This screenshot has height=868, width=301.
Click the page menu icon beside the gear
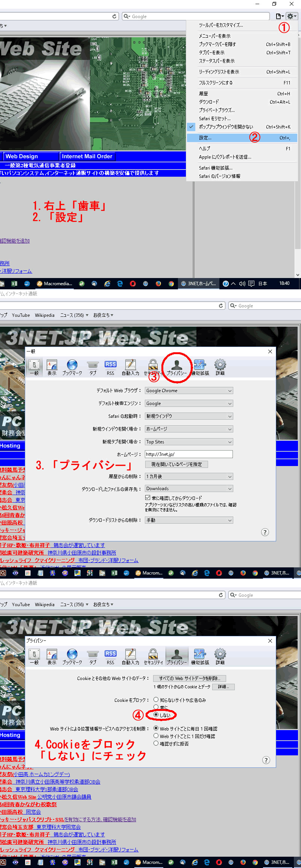[x=280, y=16]
